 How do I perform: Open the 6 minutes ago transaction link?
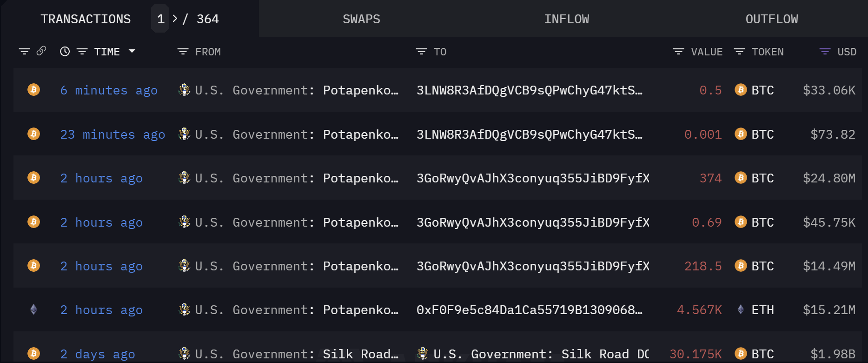[x=109, y=90]
